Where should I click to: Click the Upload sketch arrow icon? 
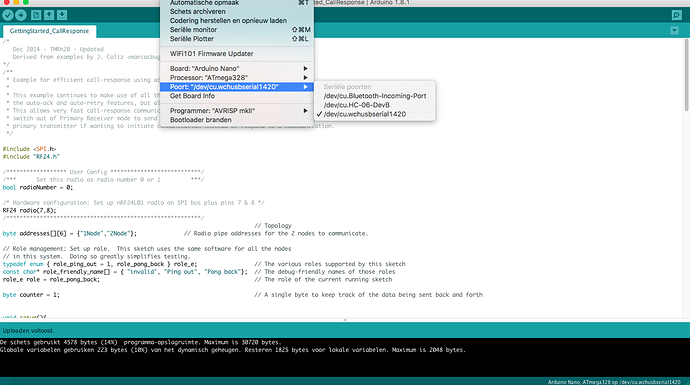click(21, 15)
